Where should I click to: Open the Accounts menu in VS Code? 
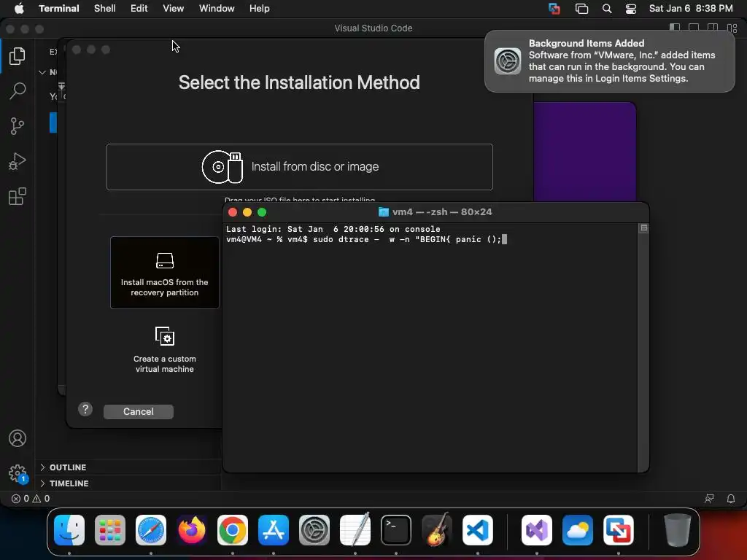click(x=18, y=438)
